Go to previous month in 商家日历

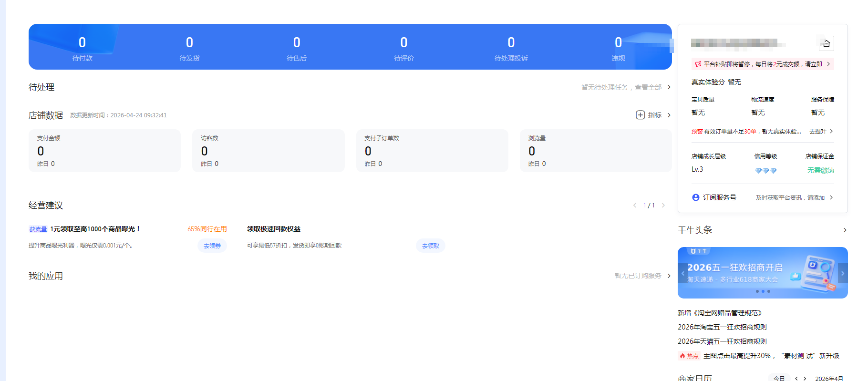point(796,379)
